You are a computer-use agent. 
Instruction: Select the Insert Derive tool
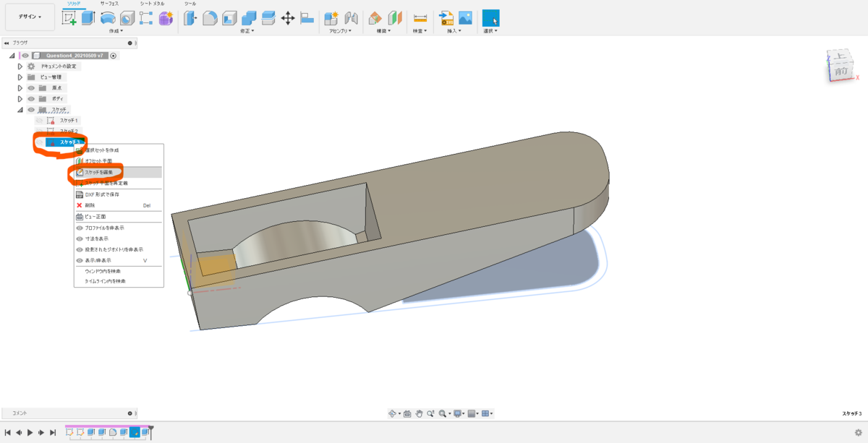(446, 18)
